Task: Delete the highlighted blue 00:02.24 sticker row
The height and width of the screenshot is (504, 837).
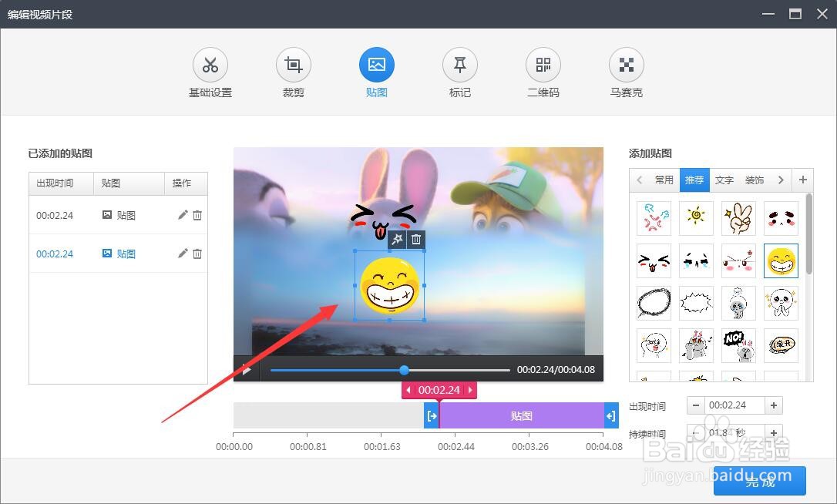Action: (x=197, y=254)
